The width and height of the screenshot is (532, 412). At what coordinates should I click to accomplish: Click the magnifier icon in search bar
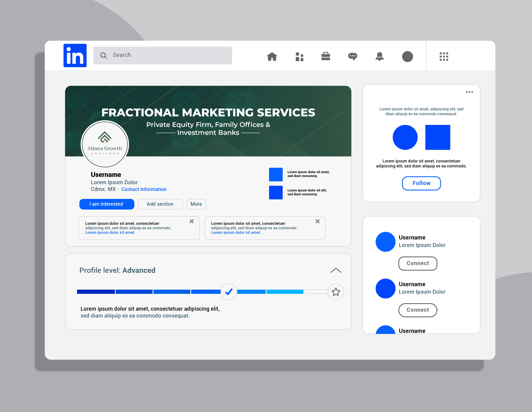click(x=104, y=56)
